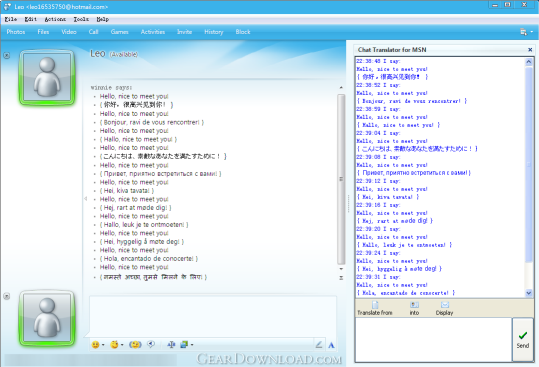Expand the wink dropdown arrow
This screenshot has height=367, width=539.
click(x=122, y=345)
